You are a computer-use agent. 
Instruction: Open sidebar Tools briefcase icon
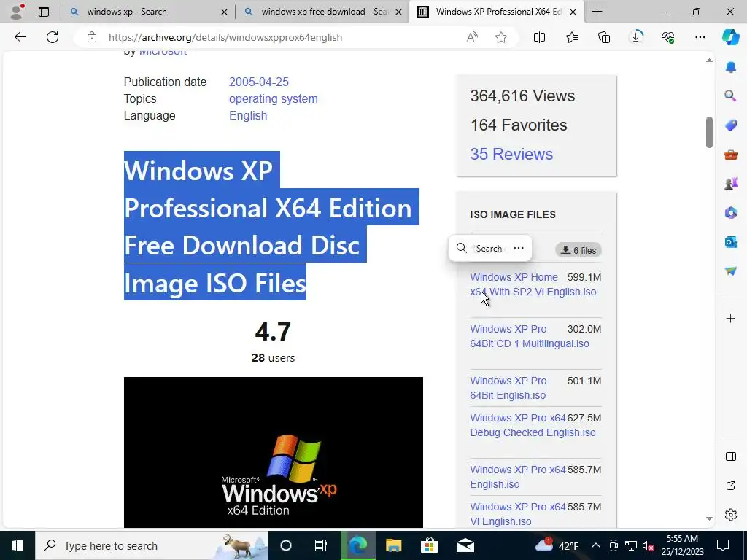point(731,155)
